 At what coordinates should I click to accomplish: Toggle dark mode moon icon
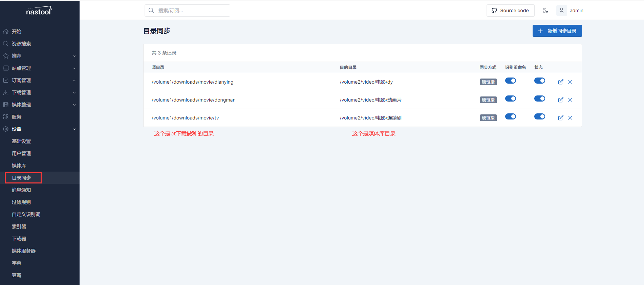click(x=545, y=10)
